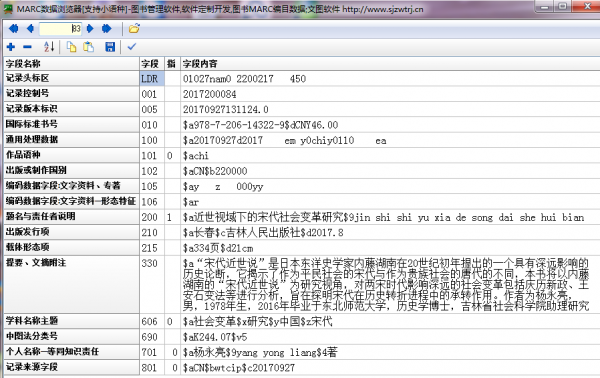The height and width of the screenshot is (378, 600).
Task: Click the value 2017200084
Action: pos(209,94)
